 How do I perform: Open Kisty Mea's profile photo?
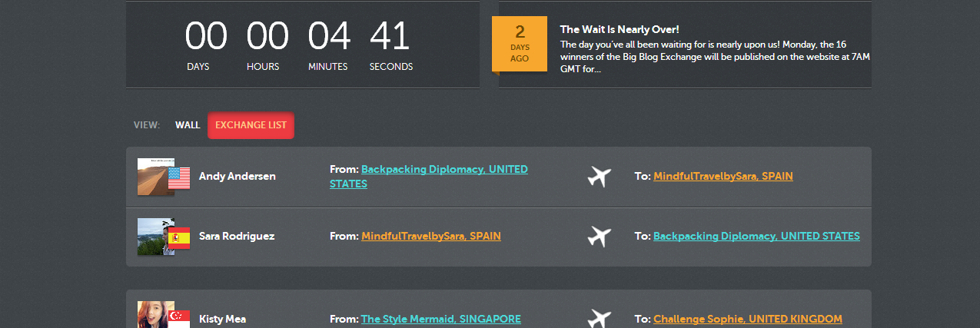coord(152,315)
